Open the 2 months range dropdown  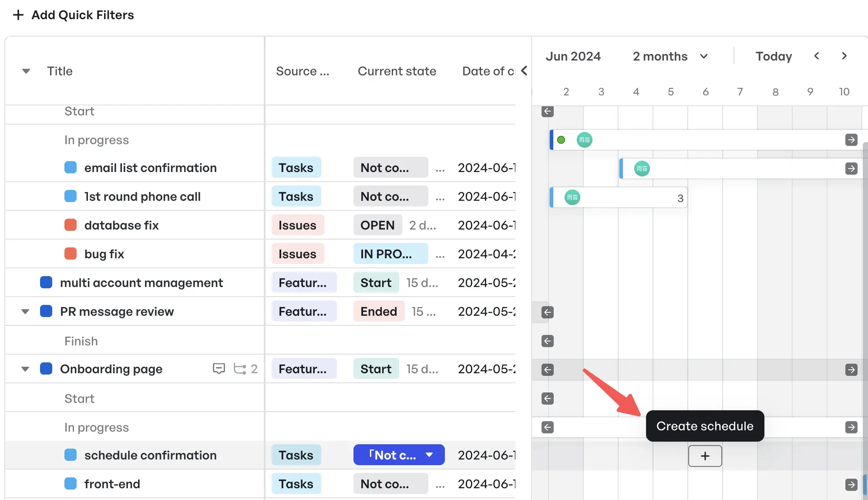(x=670, y=56)
